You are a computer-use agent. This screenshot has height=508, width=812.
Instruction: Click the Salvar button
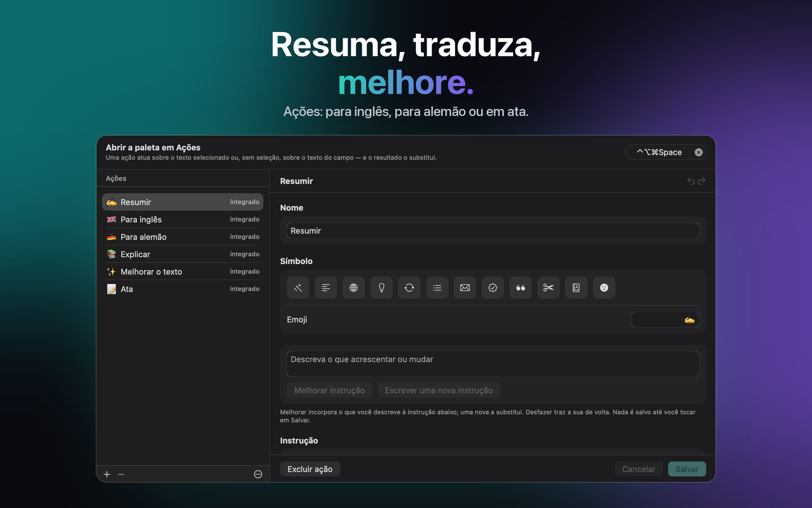click(x=687, y=469)
